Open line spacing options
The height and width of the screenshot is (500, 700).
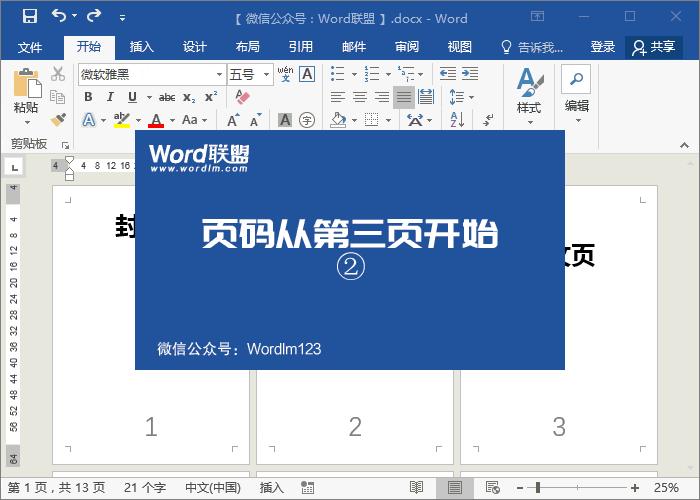point(461,97)
